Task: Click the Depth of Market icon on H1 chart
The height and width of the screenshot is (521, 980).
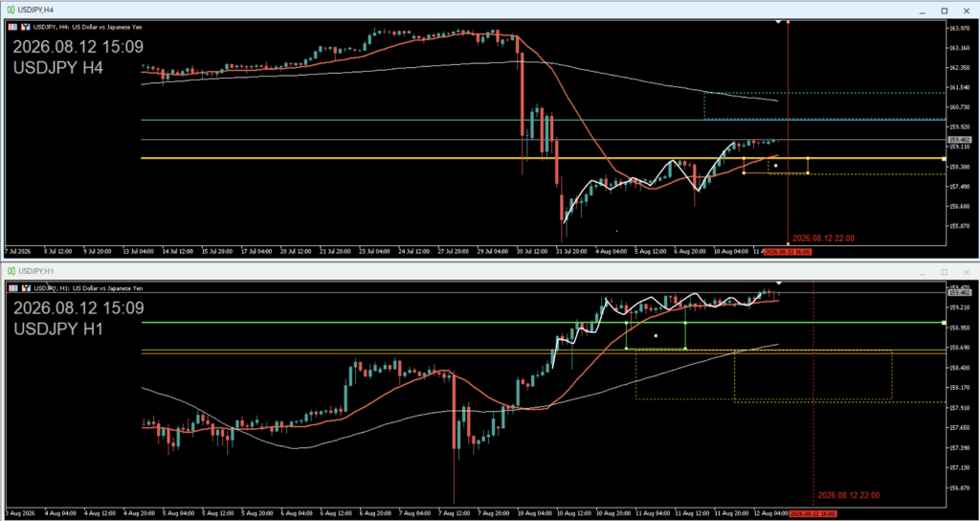Action: (26, 288)
